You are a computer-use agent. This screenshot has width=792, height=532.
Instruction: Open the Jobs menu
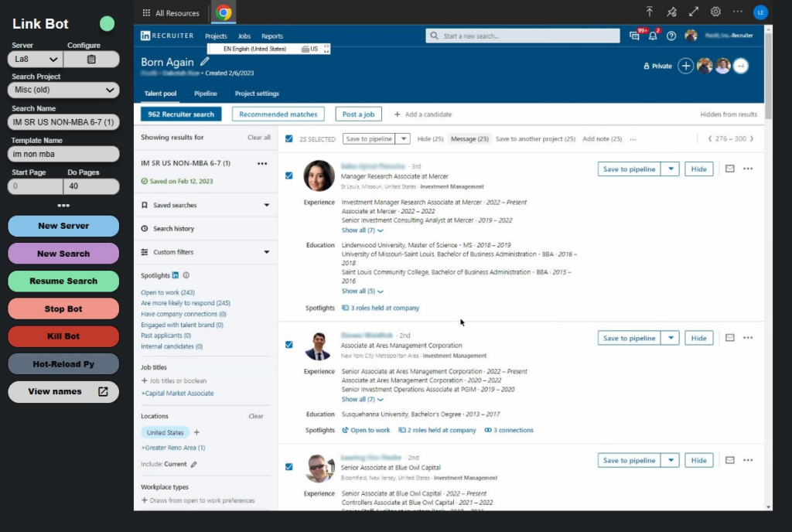(x=244, y=36)
